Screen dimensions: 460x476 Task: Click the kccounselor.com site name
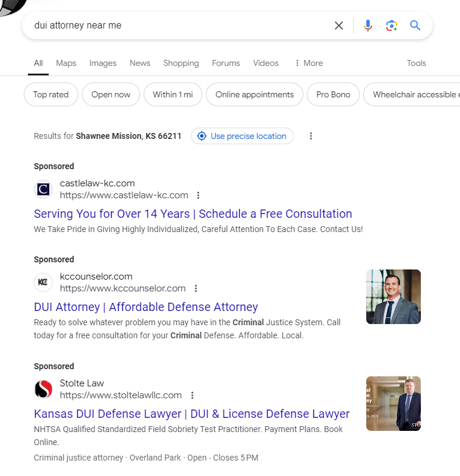point(96,277)
